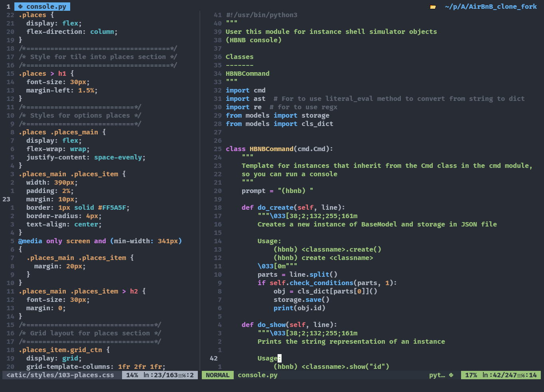Viewport: 544px width, 392px height.
Task: Click the '.places_item.grid_ctn {' selector line
Action: [64, 350]
